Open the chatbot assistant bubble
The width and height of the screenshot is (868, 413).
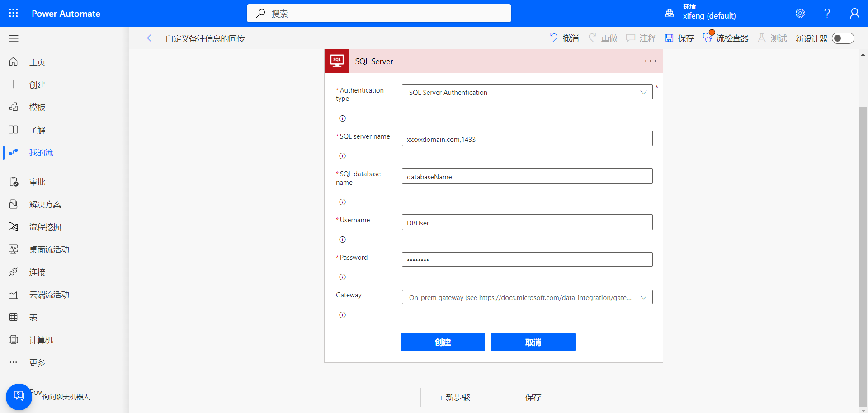(x=19, y=397)
